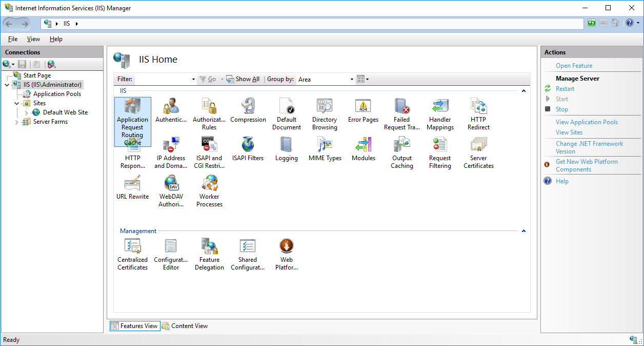Open ISAPI and CGI Restrictions

209,152
